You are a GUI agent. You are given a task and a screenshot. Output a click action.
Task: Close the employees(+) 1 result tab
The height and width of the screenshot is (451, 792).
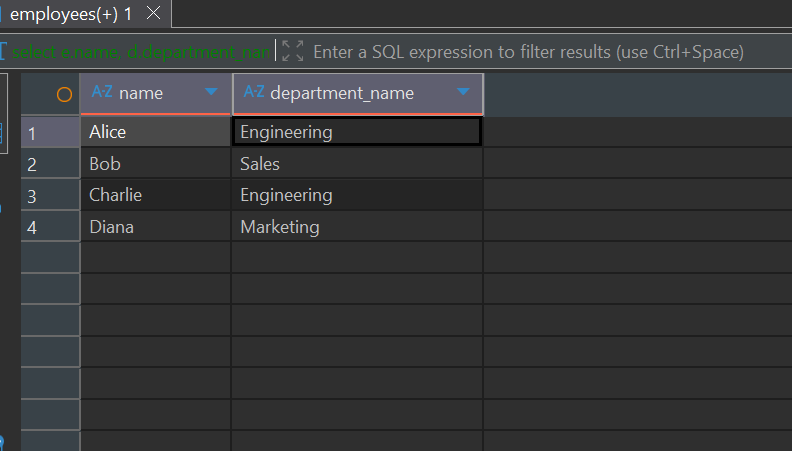pos(153,15)
